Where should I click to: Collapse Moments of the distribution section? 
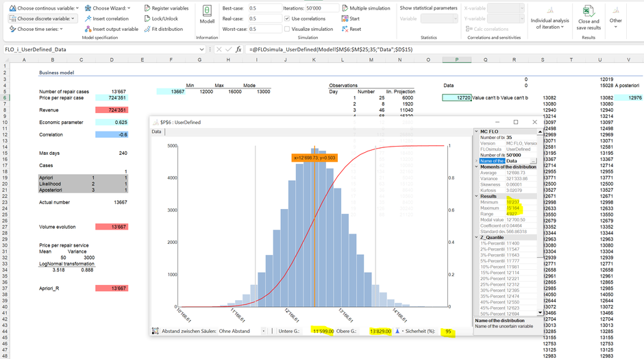click(477, 166)
